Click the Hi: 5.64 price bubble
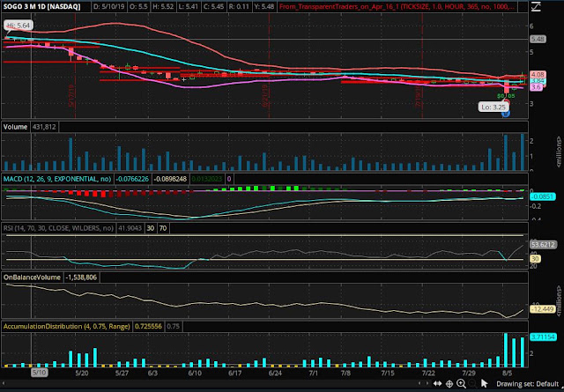Image resolution: width=564 pixels, height=392 pixels. (x=19, y=26)
